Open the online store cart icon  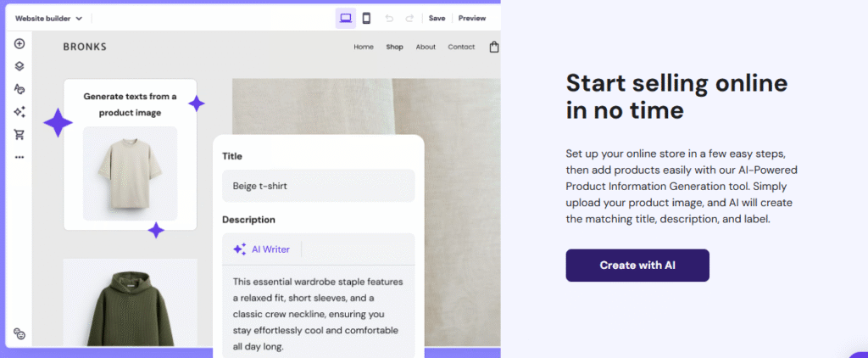coord(19,135)
